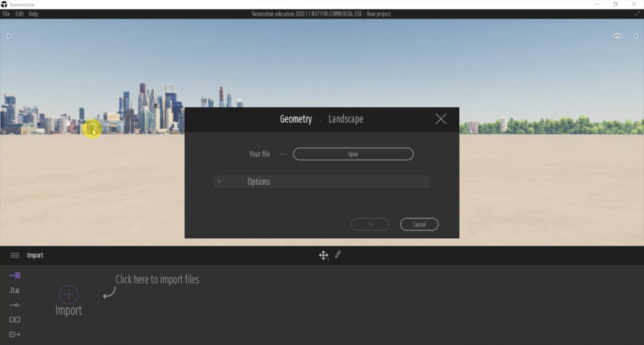Click the Import sidebar icon
Screen dimensions: 644x345
tap(15, 275)
